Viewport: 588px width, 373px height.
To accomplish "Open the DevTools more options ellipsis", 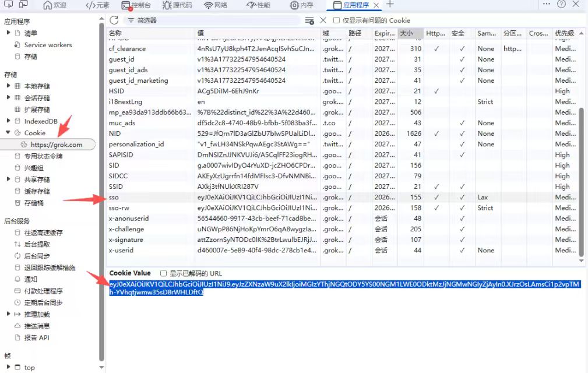I will click(547, 4).
